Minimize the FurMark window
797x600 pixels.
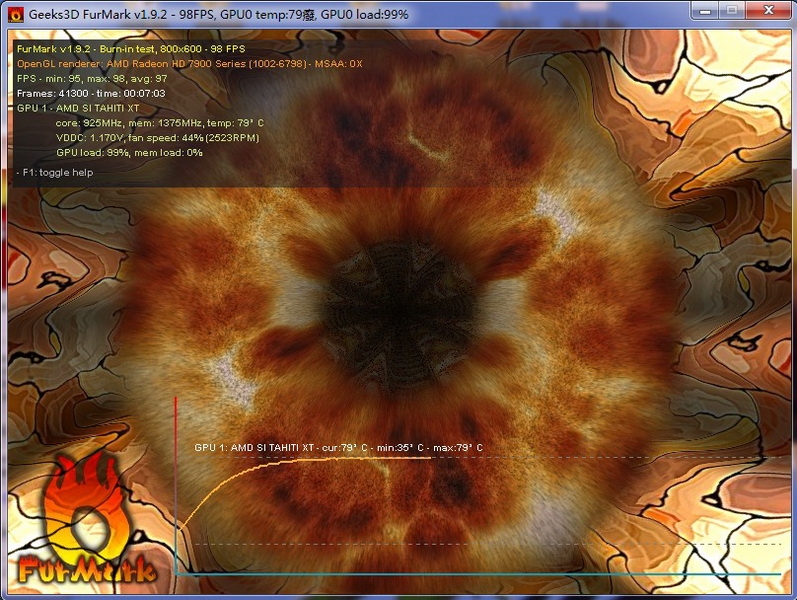click(x=706, y=10)
